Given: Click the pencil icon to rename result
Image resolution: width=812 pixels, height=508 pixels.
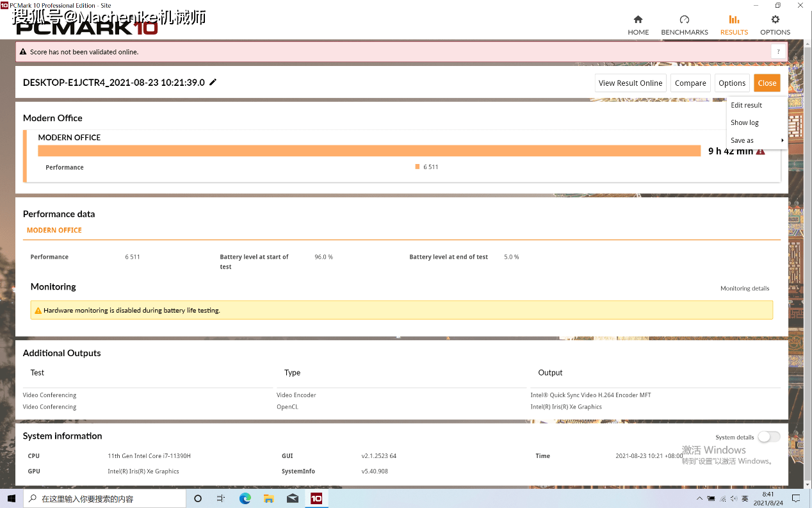Looking at the screenshot, I should tap(213, 82).
